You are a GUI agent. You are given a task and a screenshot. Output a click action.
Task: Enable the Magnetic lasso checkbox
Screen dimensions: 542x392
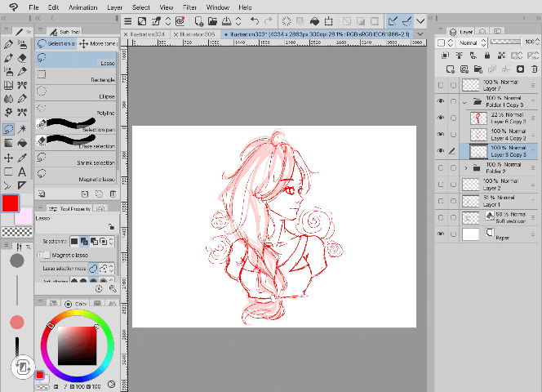[x=47, y=255]
